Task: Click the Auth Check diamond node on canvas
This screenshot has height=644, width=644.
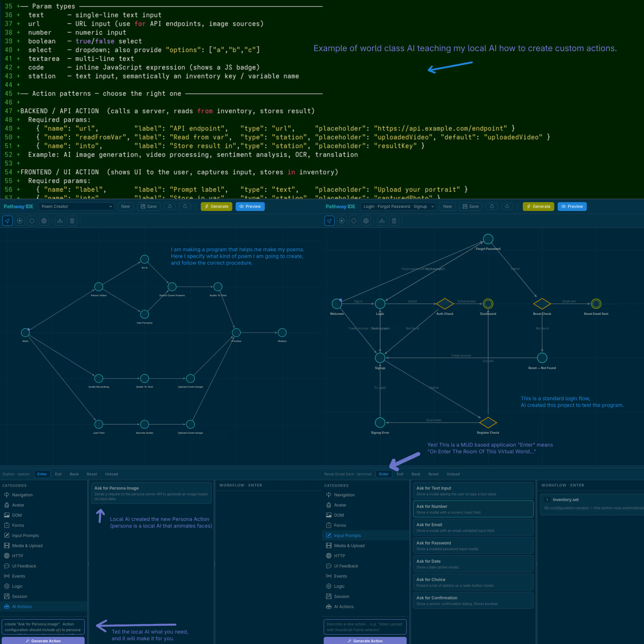Action: tap(445, 304)
